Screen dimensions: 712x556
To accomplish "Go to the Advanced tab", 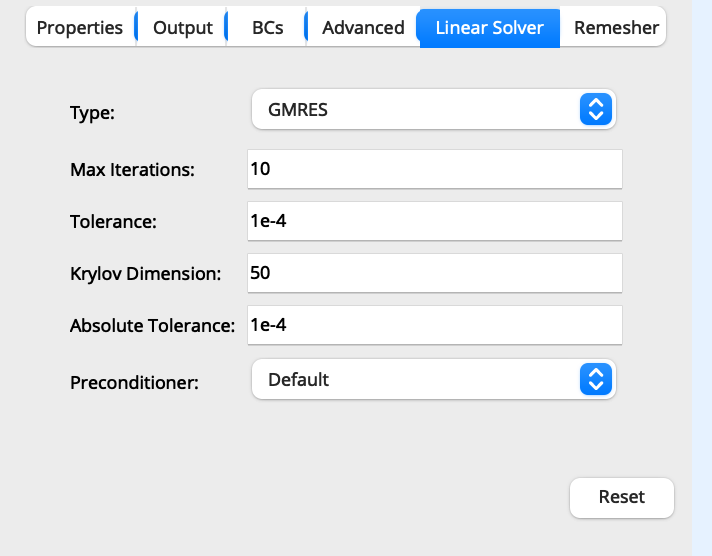I will (363, 27).
